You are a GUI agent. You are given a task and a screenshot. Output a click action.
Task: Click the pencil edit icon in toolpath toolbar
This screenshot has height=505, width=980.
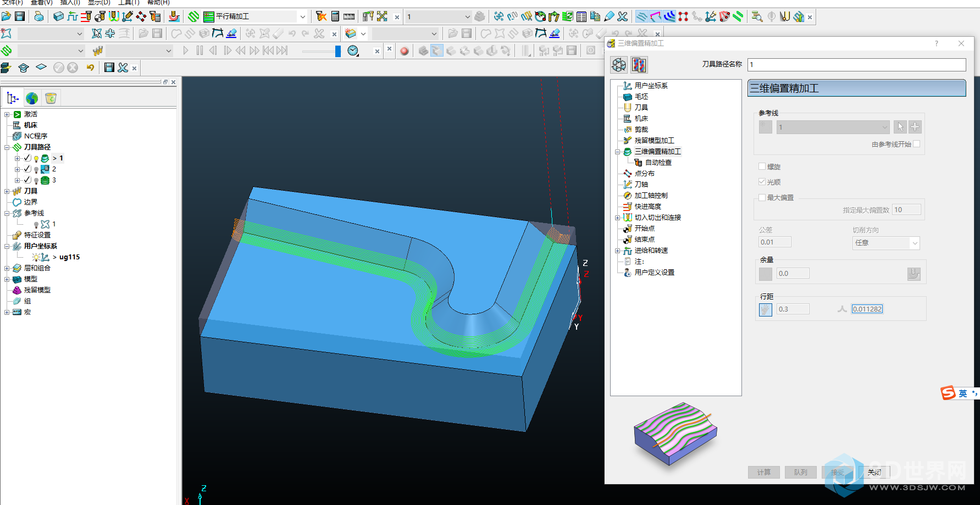point(609,16)
